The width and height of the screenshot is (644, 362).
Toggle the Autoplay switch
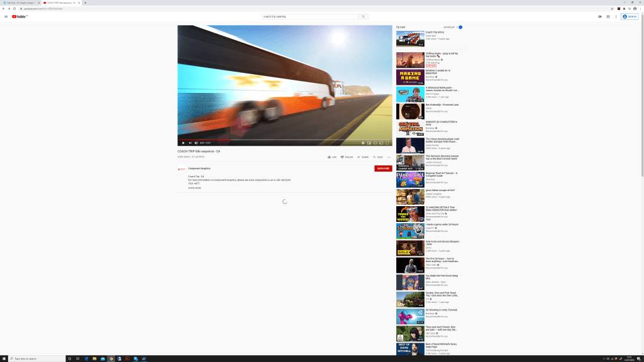459,27
